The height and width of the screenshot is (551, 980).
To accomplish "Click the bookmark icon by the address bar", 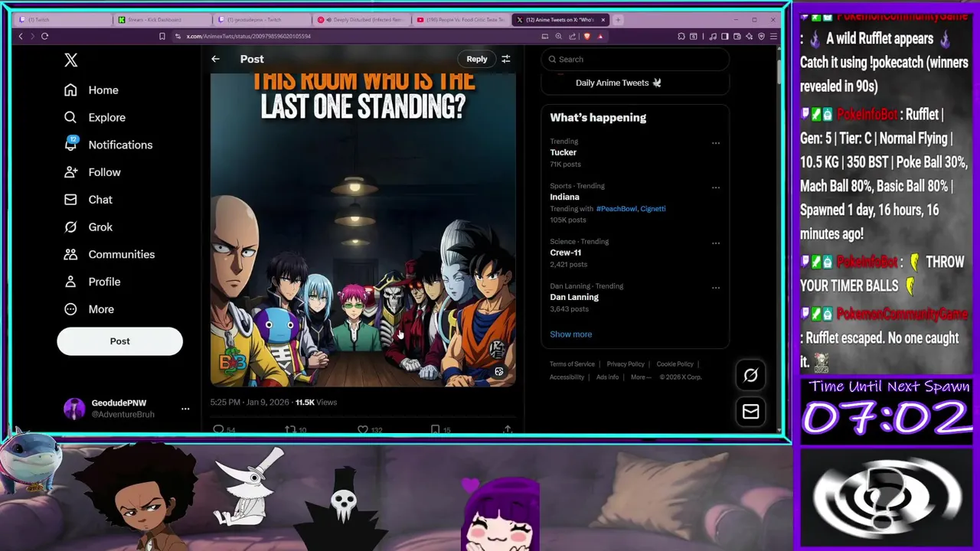I will pyautogui.click(x=162, y=36).
